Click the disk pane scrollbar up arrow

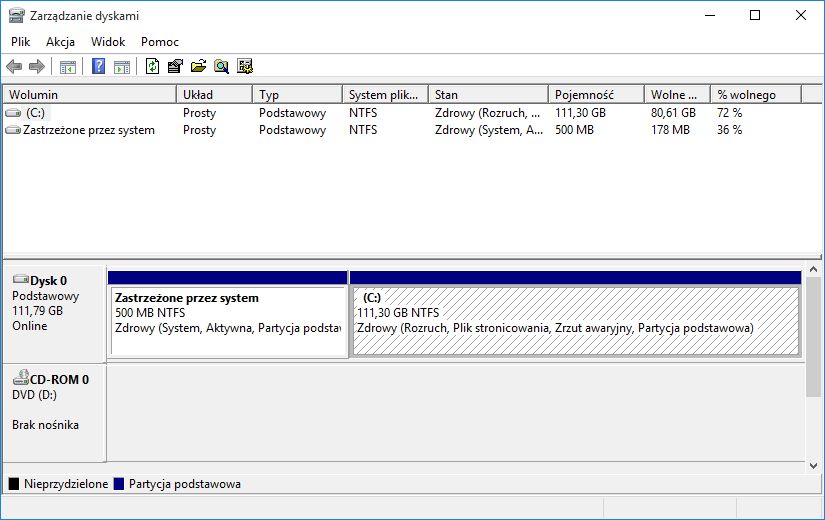click(813, 269)
